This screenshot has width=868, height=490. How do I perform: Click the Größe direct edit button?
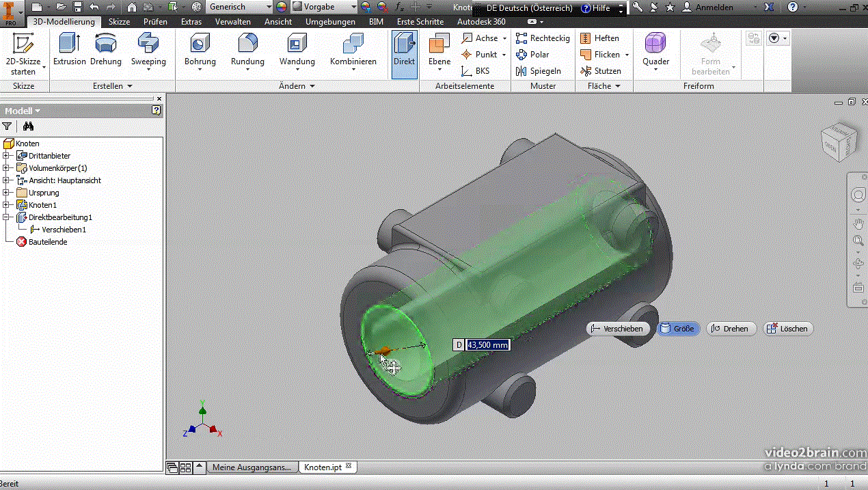[x=679, y=329]
